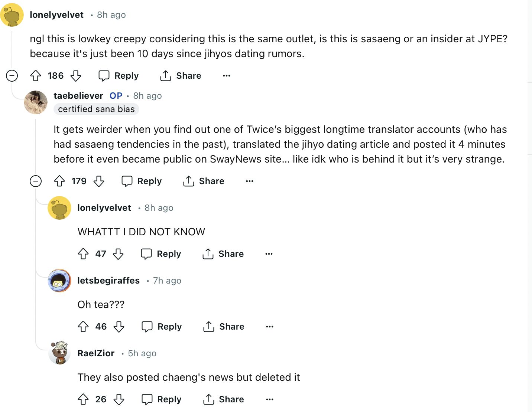Click letsbegiraffes' avatar thumbnail
532x412 pixels.
(59, 281)
